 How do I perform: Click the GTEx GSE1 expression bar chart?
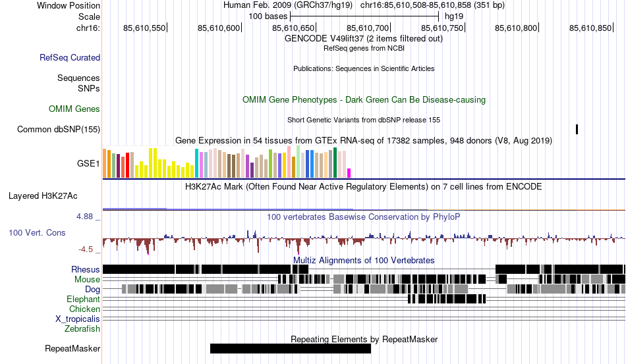(227, 163)
